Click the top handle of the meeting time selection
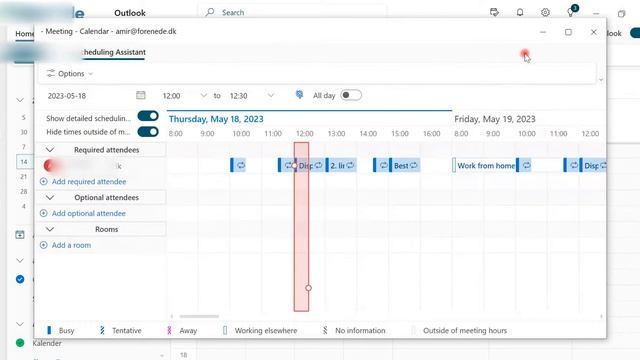640x360 pixels. click(x=294, y=165)
